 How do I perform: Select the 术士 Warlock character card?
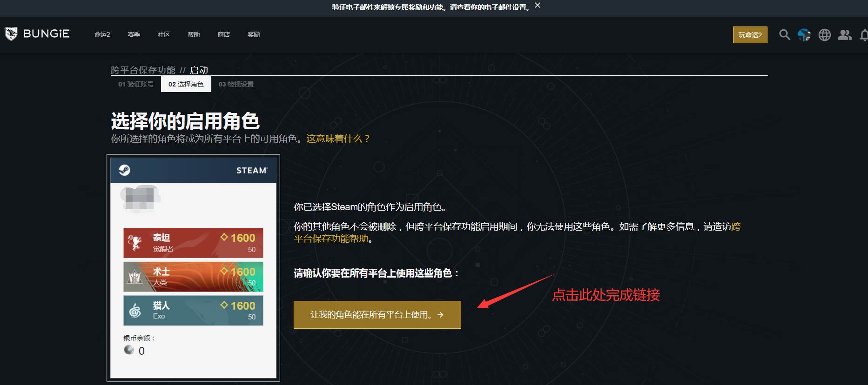[x=193, y=277]
